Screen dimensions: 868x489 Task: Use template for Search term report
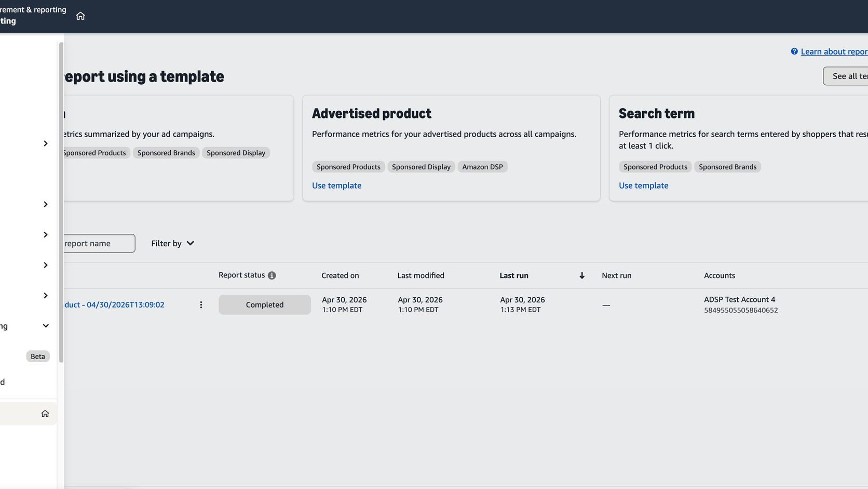click(643, 186)
